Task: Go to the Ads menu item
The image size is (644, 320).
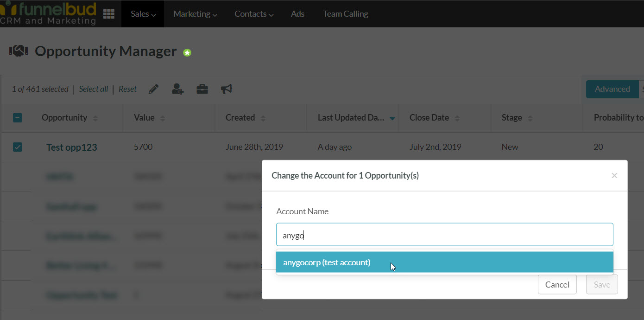Action: point(297,14)
